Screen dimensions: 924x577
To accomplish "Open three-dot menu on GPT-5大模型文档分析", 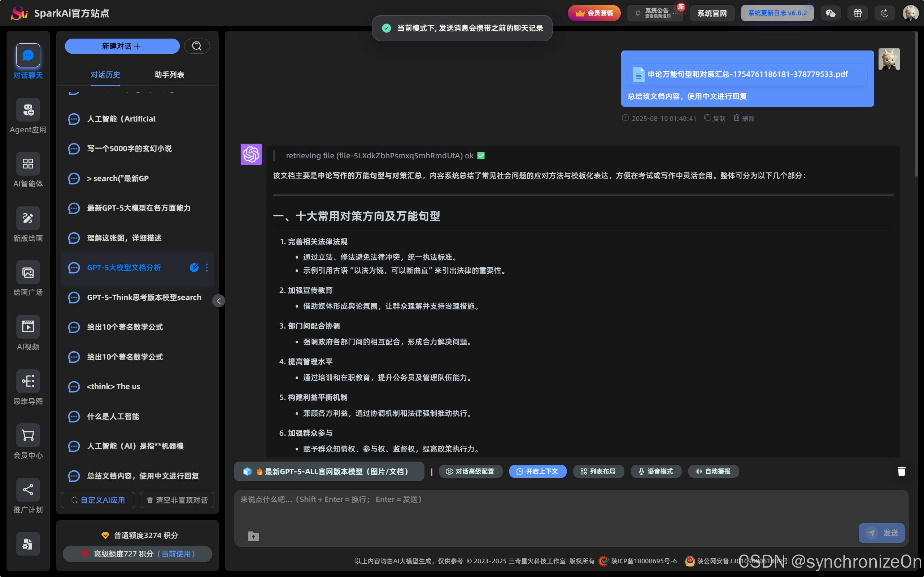I will tap(207, 268).
